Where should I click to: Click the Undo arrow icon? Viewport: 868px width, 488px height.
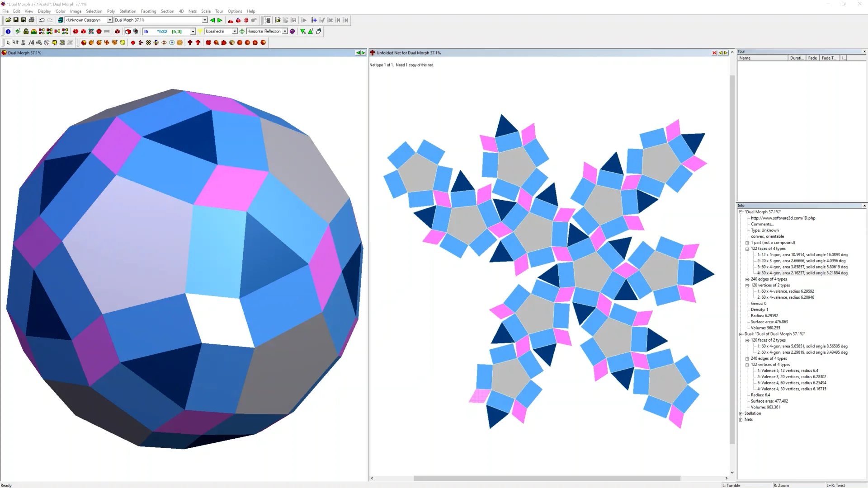42,20
